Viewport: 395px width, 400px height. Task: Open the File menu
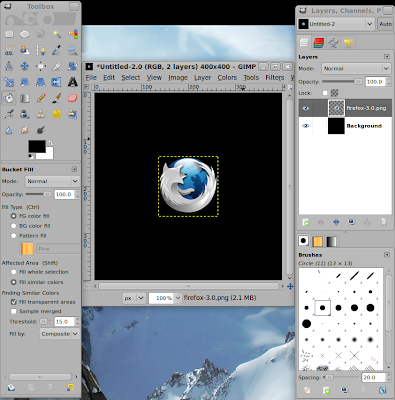pyautogui.click(x=91, y=78)
